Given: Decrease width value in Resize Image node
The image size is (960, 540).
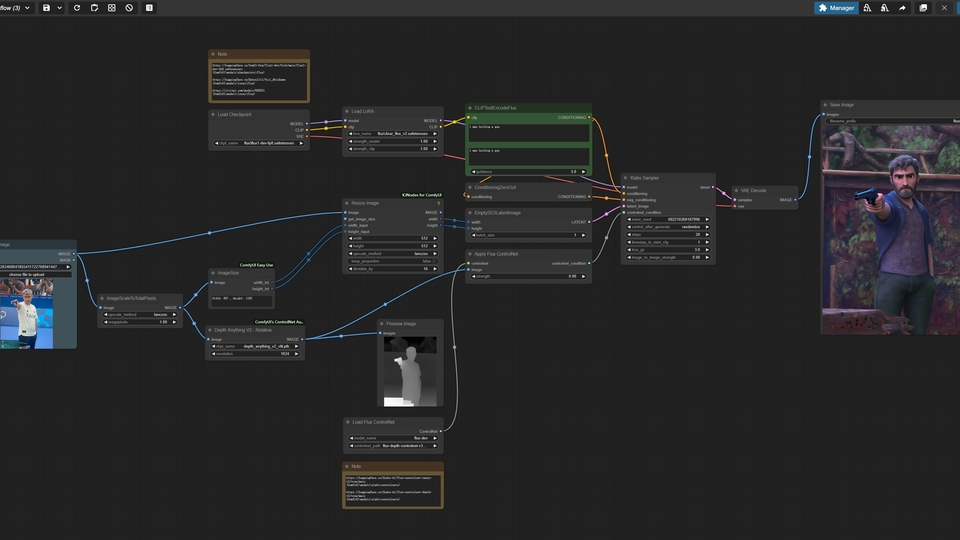Looking at the screenshot, I should pos(351,239).
